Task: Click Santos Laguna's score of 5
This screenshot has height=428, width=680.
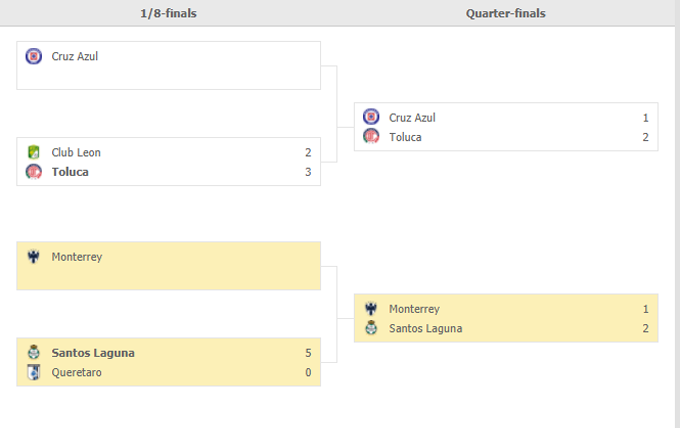Action: pos(308,353)
